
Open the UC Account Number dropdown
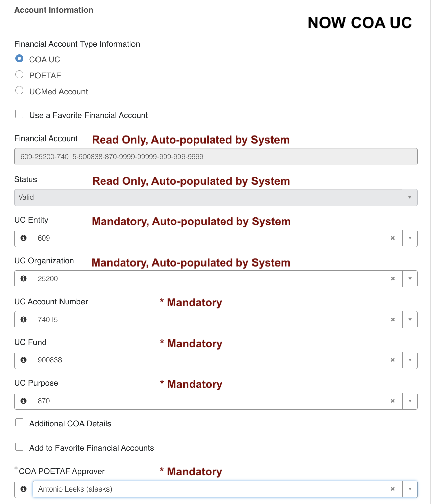[410, 320]
